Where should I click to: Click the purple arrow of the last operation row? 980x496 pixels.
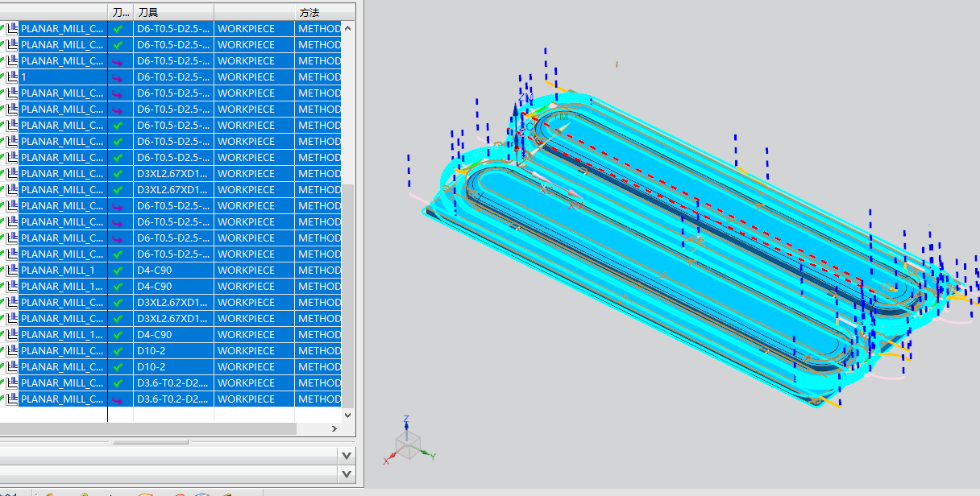tap(118, 399)
